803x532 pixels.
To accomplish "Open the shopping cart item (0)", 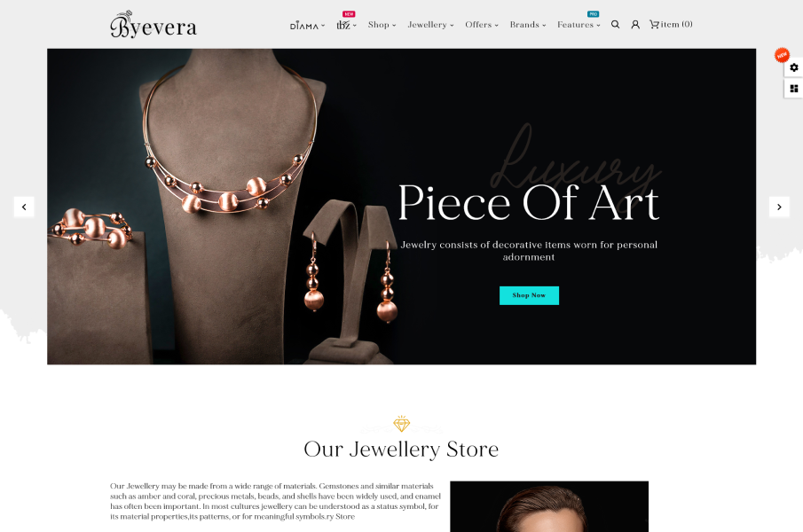I will point(671,25).
